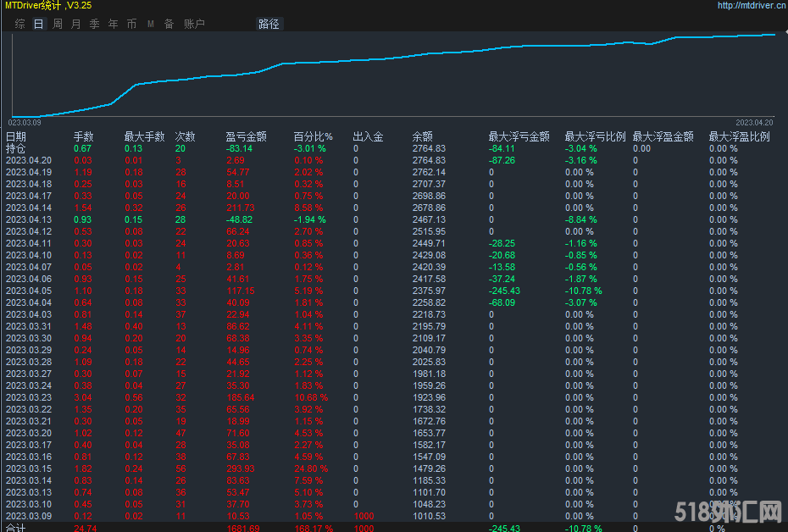Select the 持仓 holdings row

pyautogui.click(x=16, y=148)
